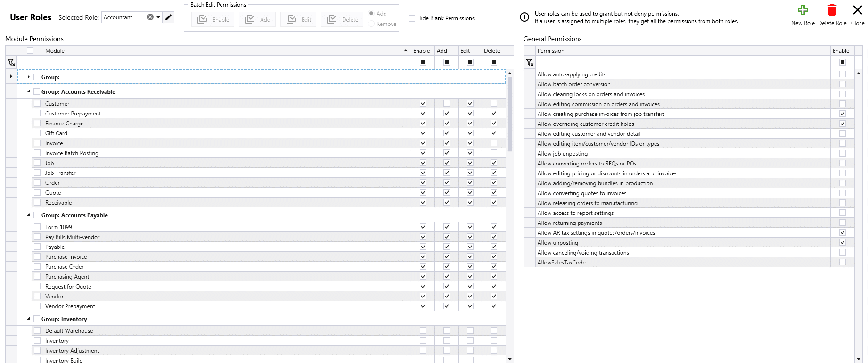Click the pencil icon to rename role
868x363 pixels.
pyautogui.click(x=168, y=17)
